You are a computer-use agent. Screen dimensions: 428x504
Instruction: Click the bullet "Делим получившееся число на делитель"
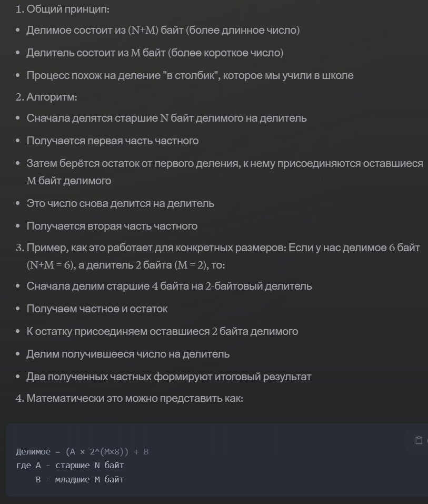128,354
